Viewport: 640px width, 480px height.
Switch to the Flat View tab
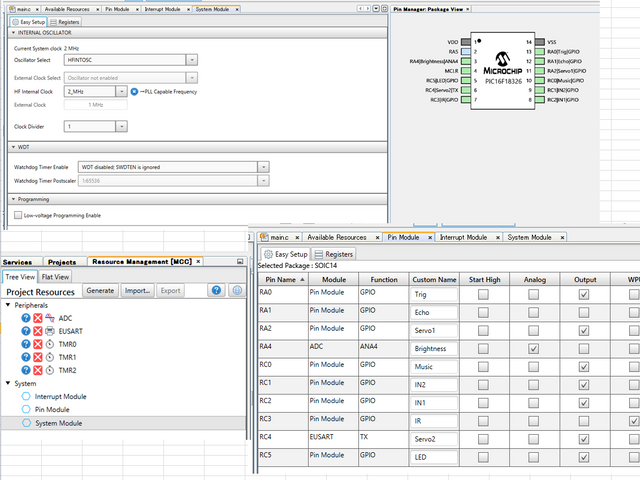56,277
